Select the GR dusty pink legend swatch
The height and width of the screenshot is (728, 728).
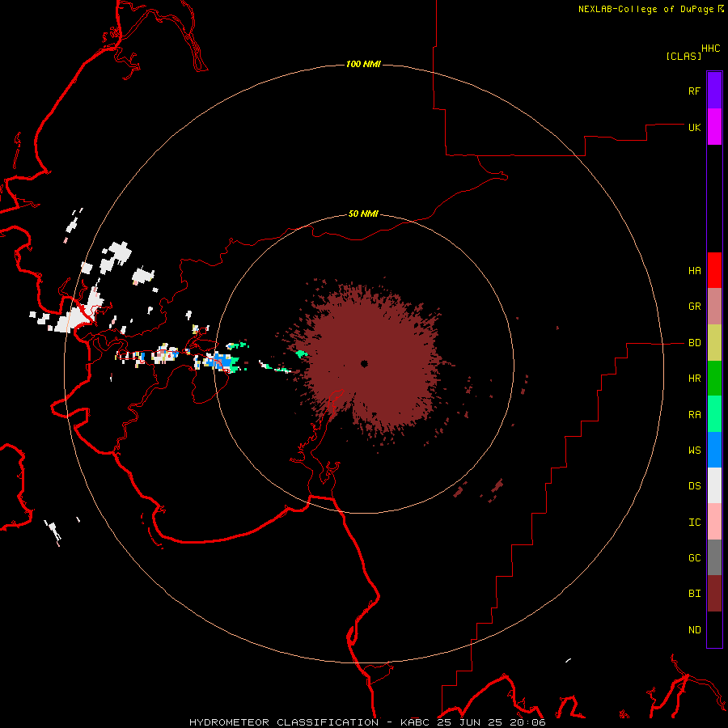tap(714, 307)
